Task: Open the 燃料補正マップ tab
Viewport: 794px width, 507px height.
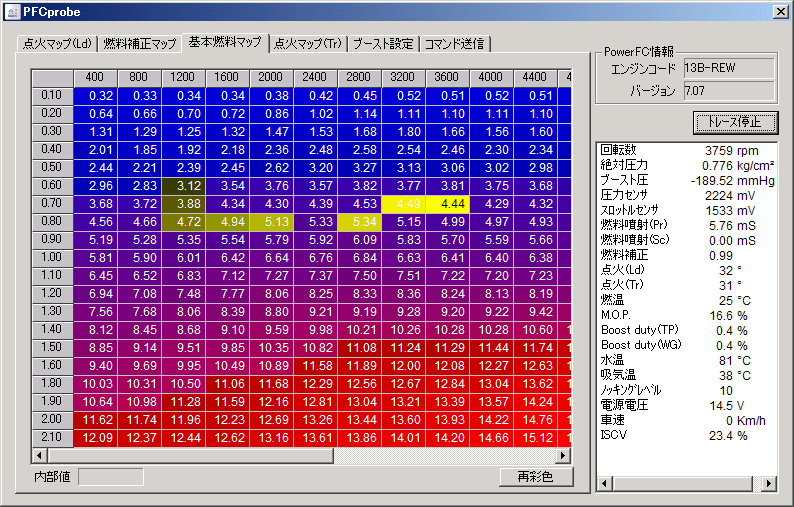Action: (139, 44)
